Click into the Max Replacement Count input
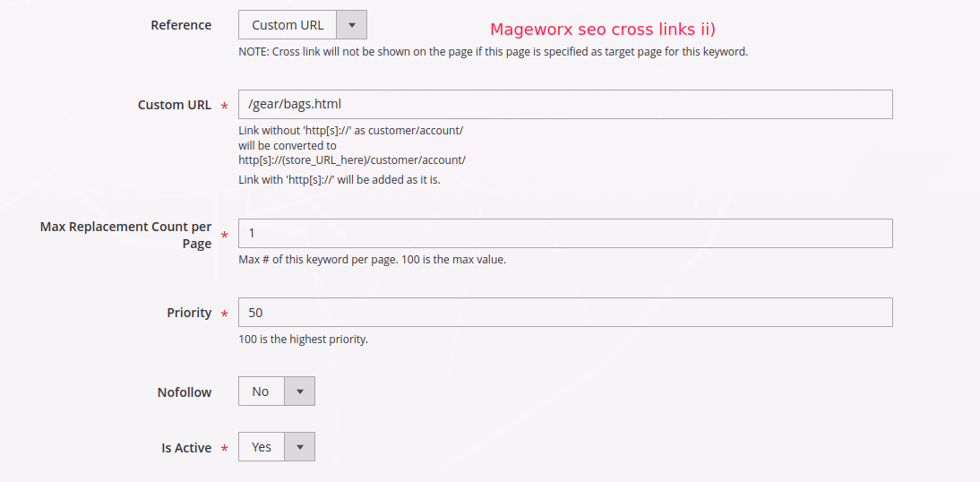This screenshot has width=980, height=482. [565, 233]
